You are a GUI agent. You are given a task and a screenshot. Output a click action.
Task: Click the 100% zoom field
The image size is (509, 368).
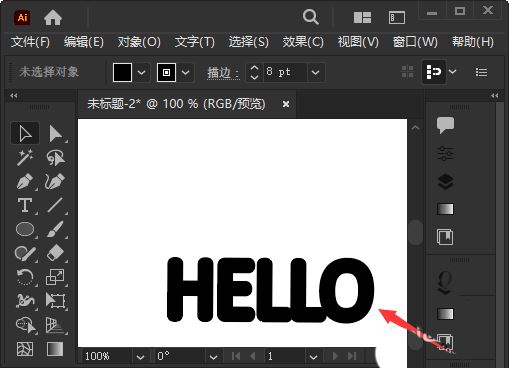pyautogui.click(x=107, y=357)
